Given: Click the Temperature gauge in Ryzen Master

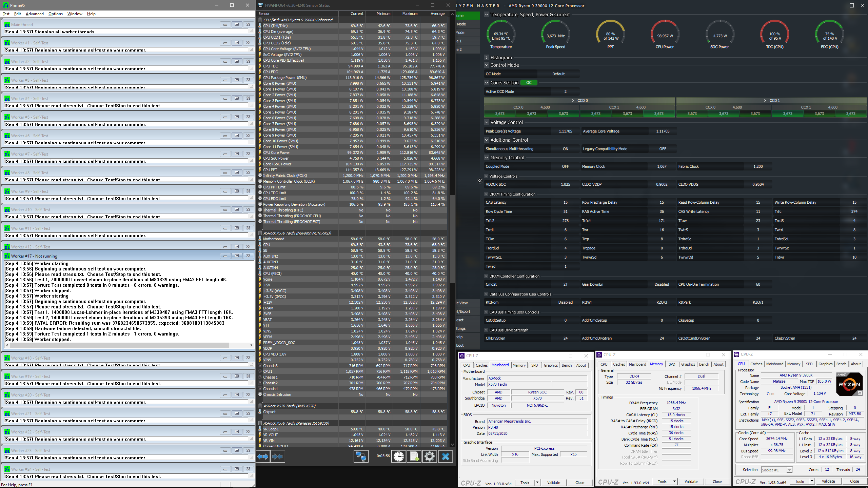Looking at the screenshot, I should coord(501,35).
